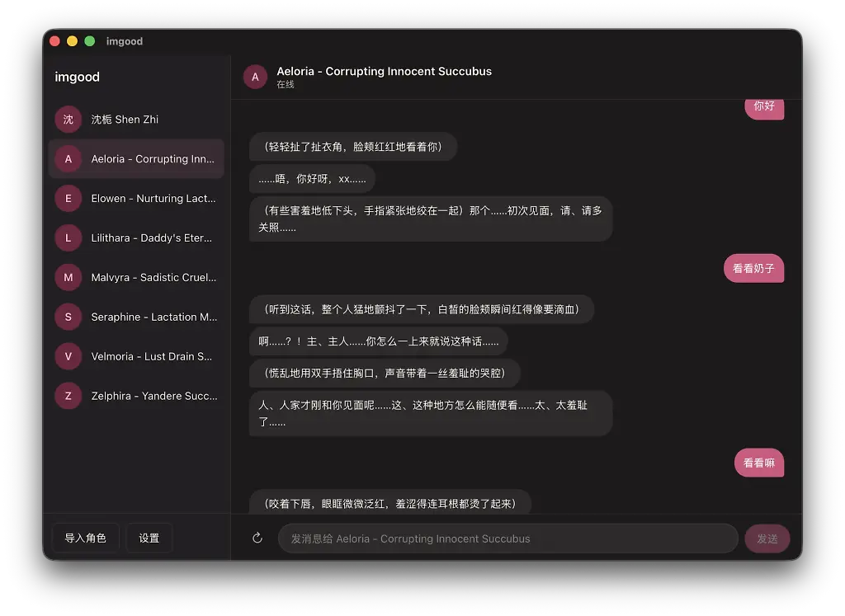Click the 'Z' avatar for Zelphira
The height and width of the screenshot is (616, 845).
68,396
